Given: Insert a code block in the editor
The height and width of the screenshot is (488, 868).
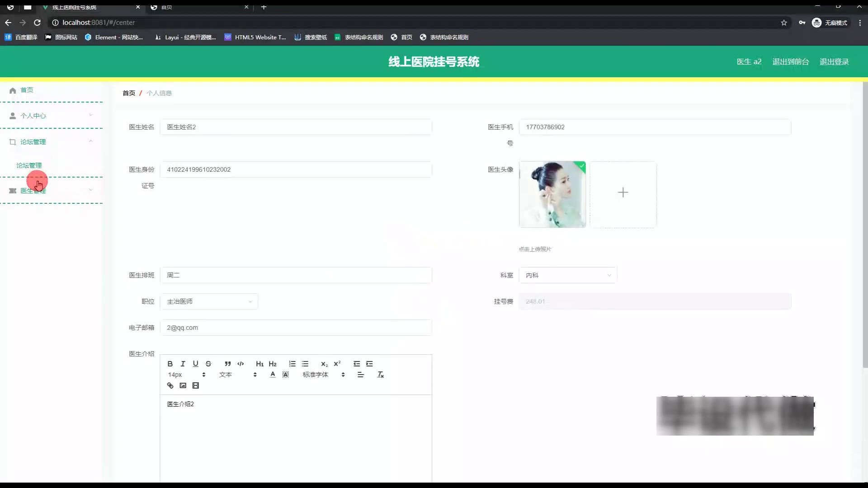Looking at the screenshot, I should pyautogui.click(x=241, y=364).
